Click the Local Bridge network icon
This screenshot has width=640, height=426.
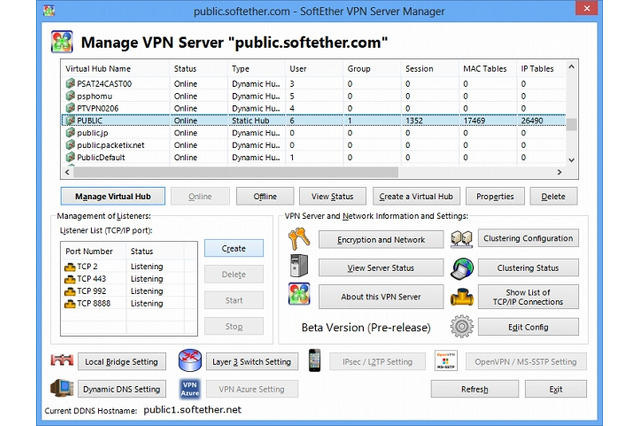[62, 361]
